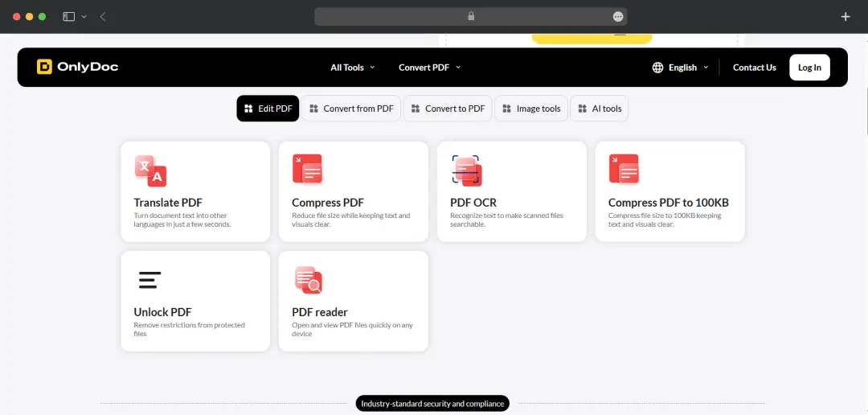Switch to the Convert to PDF tab

[x=448, y=109]
